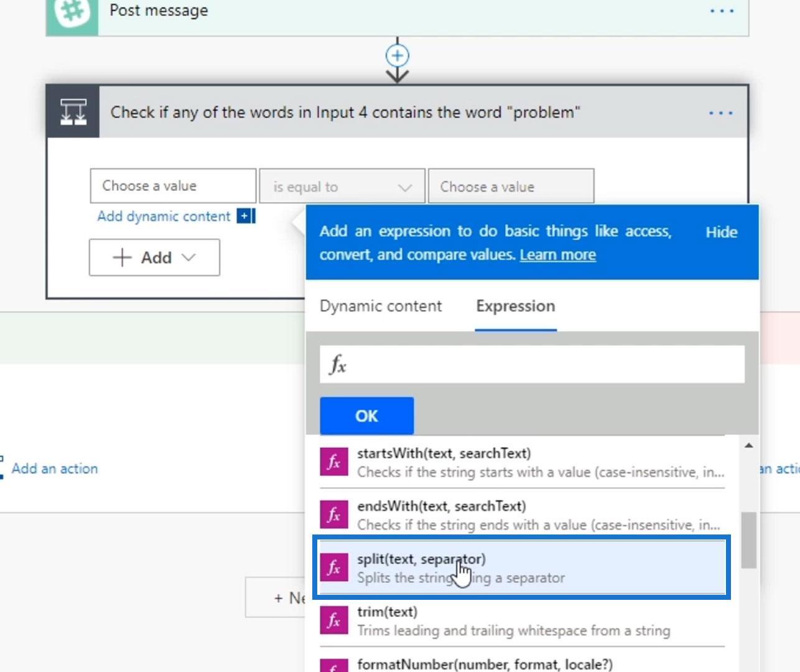
Task: Select startsWith(text, searchText) function
Action: click(x=522, y=462)
